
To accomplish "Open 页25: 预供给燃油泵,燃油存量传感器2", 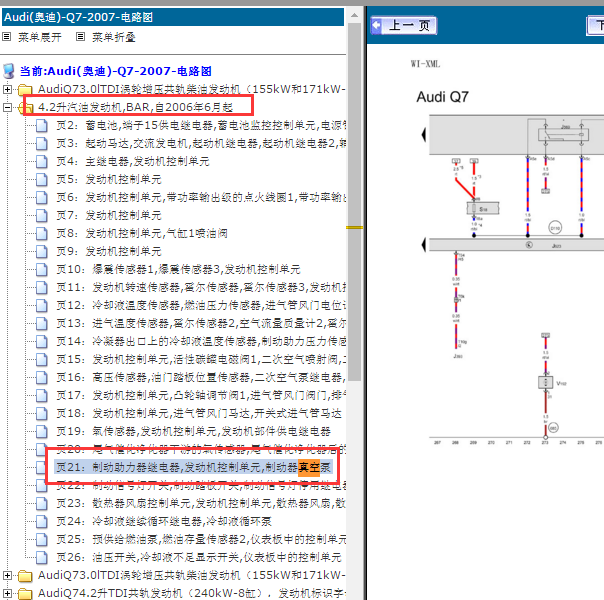I will 201,540.
